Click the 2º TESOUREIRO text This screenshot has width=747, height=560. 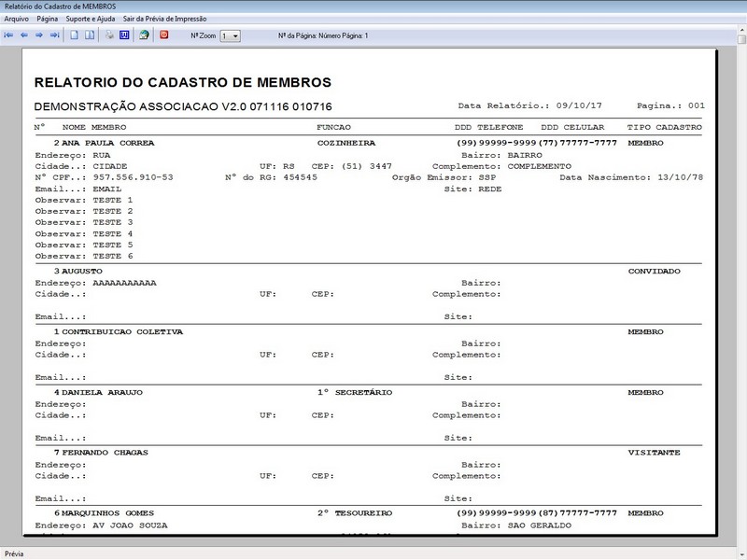coord(355,513)
